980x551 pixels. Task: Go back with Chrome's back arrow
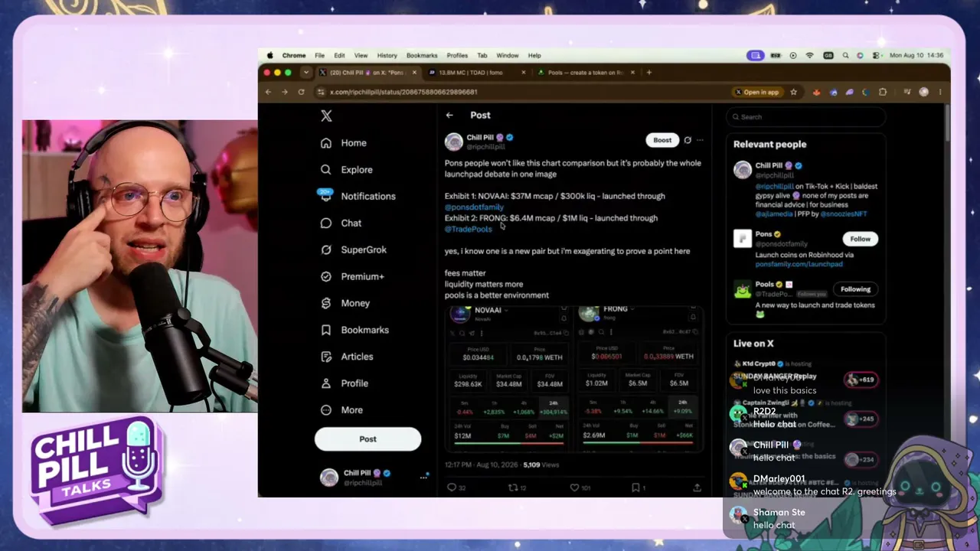(268, 92)
